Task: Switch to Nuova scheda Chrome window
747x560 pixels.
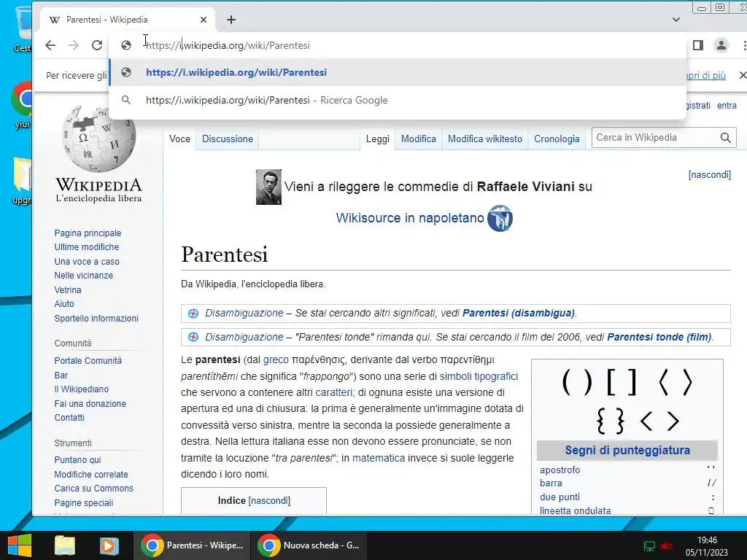Action: click(x=309, y=545)
